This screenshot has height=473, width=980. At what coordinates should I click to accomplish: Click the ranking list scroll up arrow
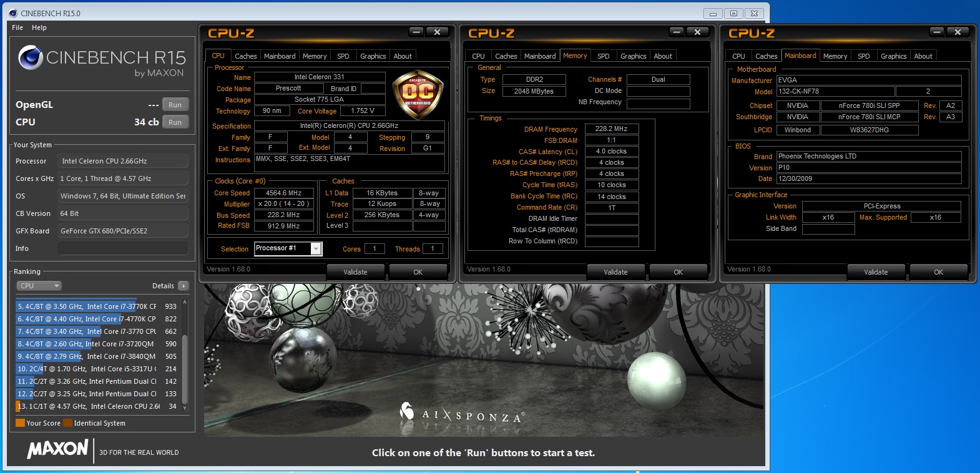(x=185, y=303)
